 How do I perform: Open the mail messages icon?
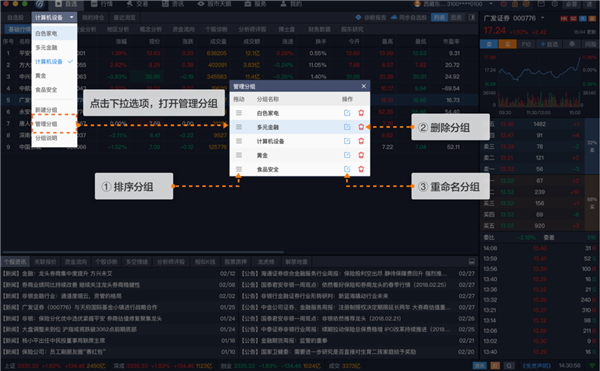541,4
